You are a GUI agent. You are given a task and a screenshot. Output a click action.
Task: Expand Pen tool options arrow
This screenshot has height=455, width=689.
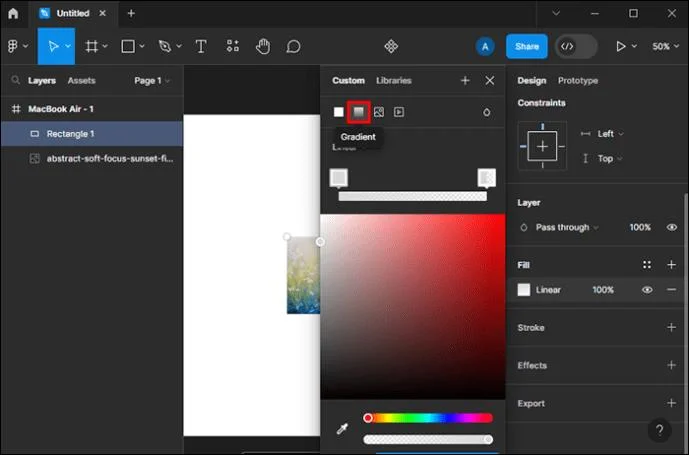179,46
